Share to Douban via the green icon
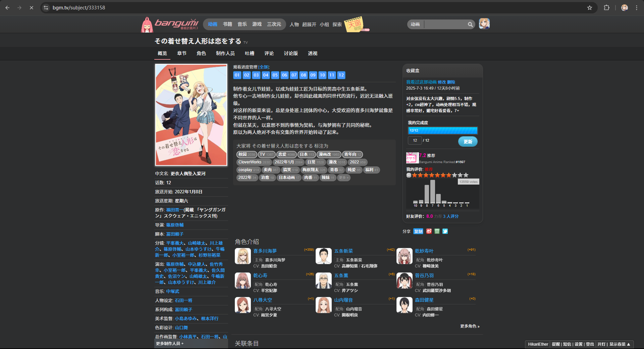Viewport: 644px width, 349px height. click(x=437, y=231)
